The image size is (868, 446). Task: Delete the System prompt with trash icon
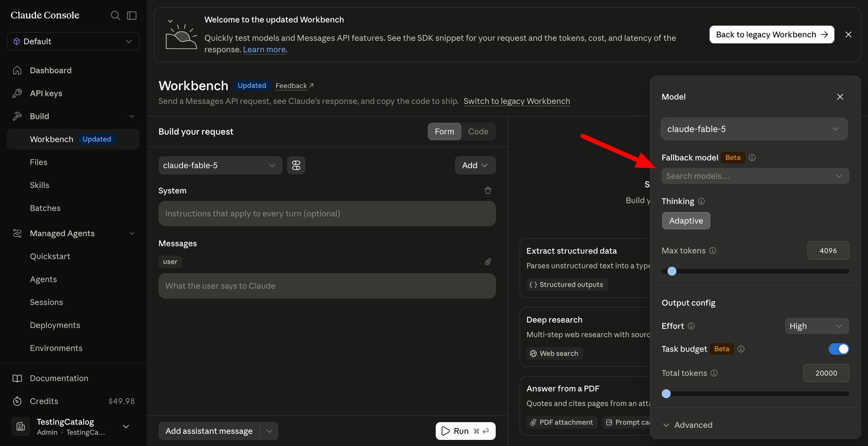[x=488, y=190]
